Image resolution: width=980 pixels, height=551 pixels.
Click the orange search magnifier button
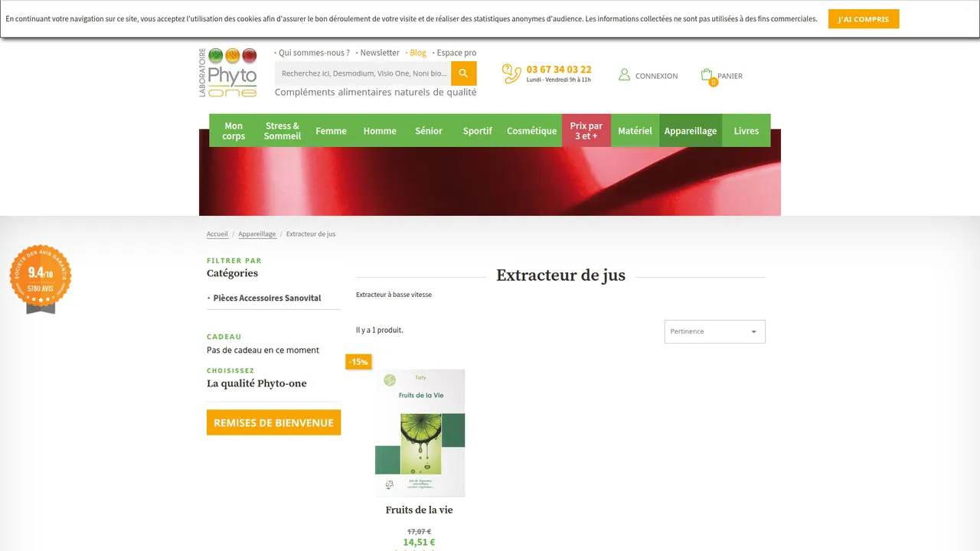coord(463,73)
